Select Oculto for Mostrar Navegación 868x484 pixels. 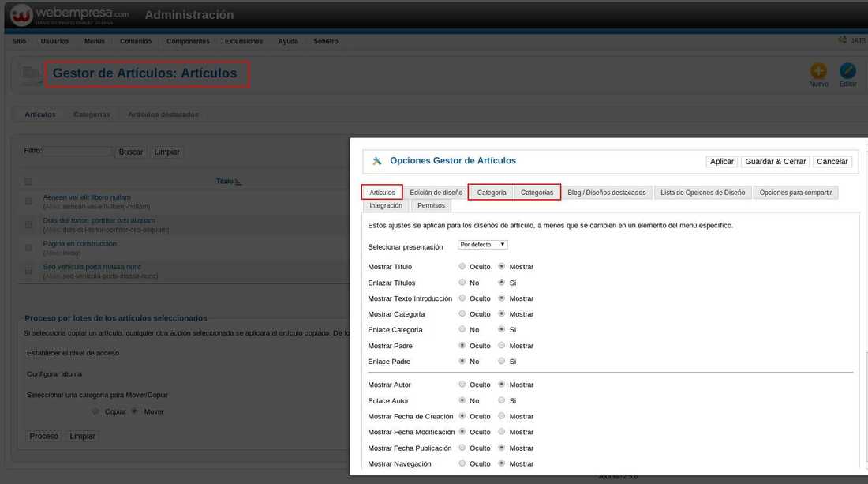pyautogui.click(x=462, y=463)
